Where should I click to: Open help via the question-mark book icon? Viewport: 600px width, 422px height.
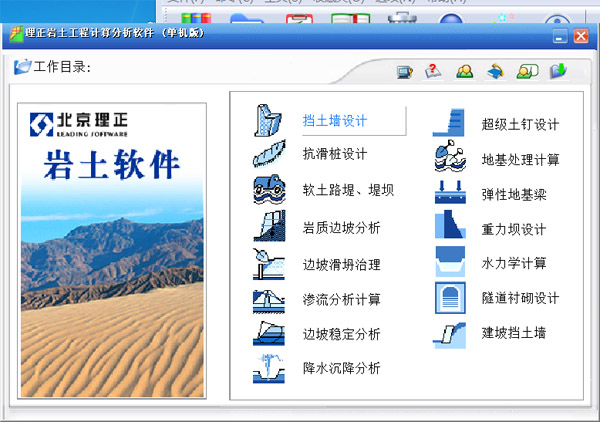tap(433, 71)
